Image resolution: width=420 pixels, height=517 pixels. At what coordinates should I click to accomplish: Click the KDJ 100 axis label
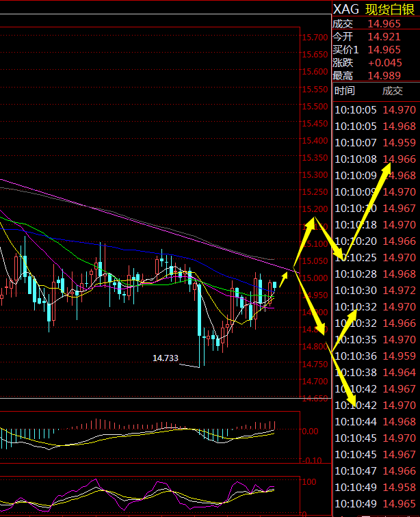click(x=309, y=482)
